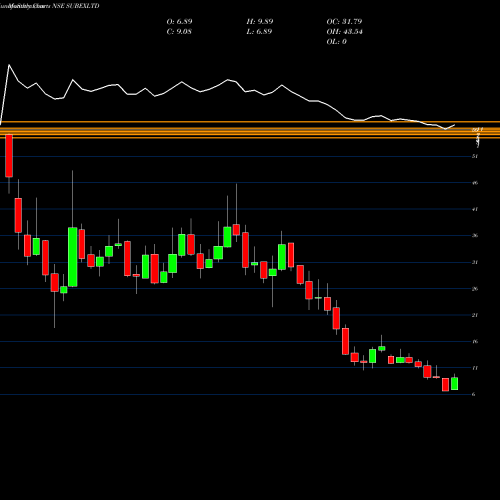Click the 11 price axis label
The height and width of the screenshot is (500, 500).
pyautogui.click(x=475, y=368)
